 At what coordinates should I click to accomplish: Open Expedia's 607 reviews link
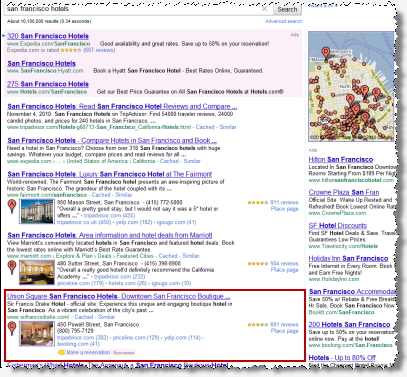pos(99,50)
